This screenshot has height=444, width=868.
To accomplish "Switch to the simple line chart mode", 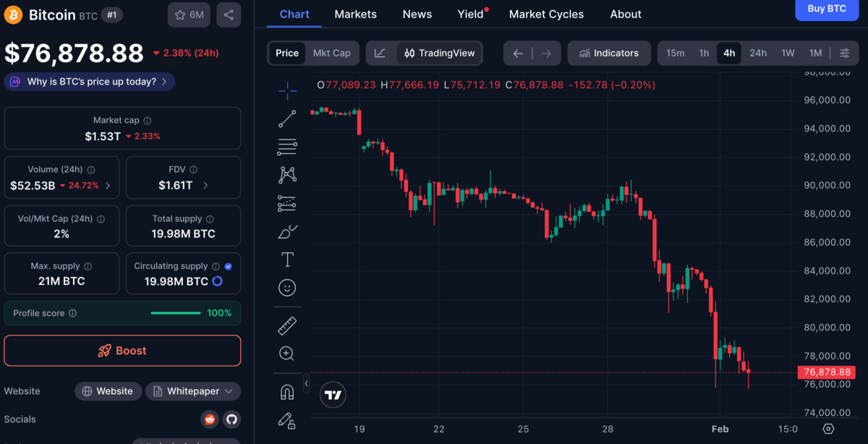I will 380,53.
